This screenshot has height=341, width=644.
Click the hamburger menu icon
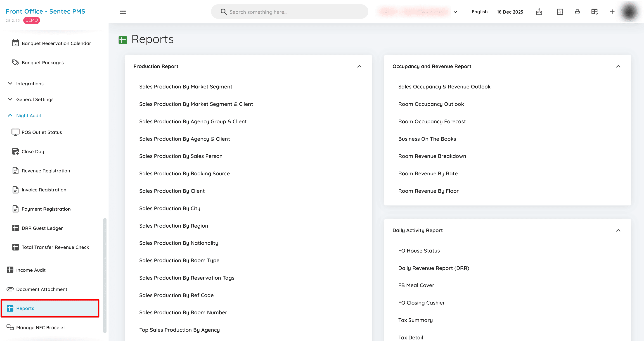[123, 12]
